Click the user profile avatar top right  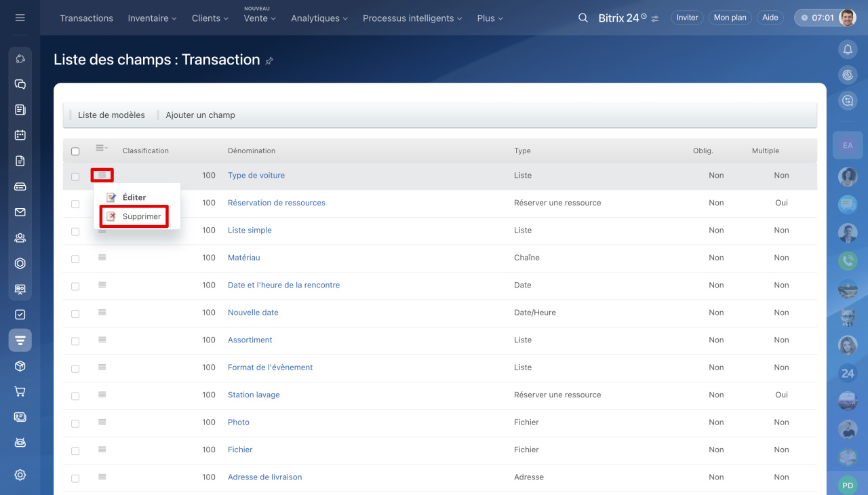pyautogui.click(x=847, y=18)
